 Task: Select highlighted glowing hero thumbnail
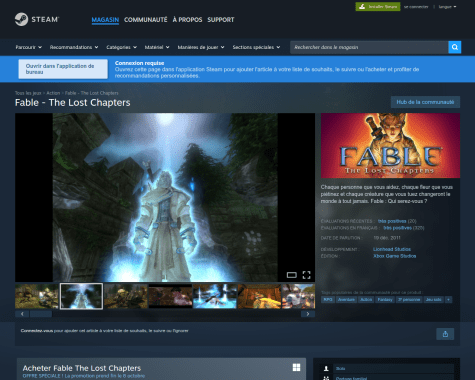[x=81, y=296]
